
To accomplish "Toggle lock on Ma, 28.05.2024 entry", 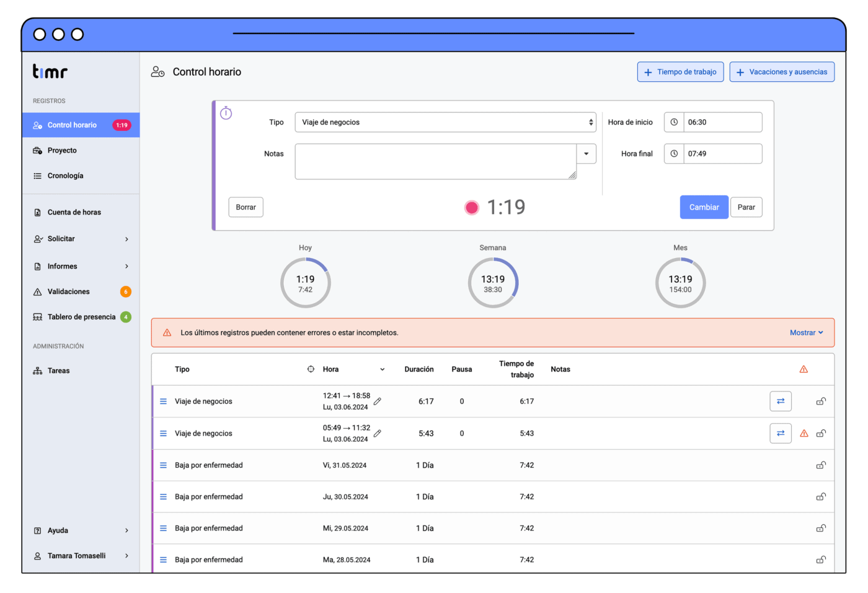I will tap(821, 560).
